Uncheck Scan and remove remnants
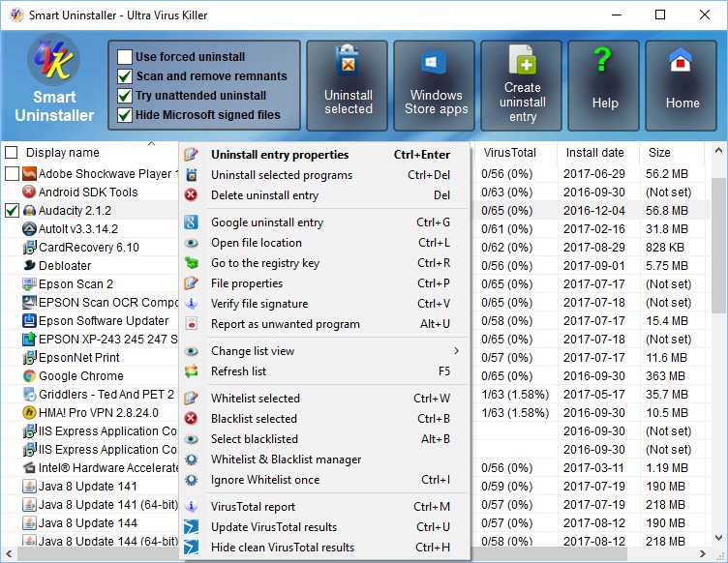 125,76
